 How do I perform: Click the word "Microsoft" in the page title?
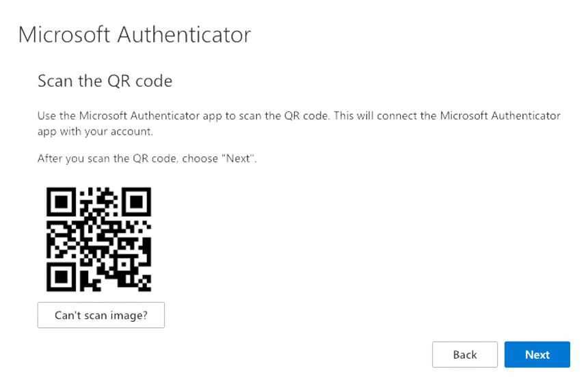point(64,35)
